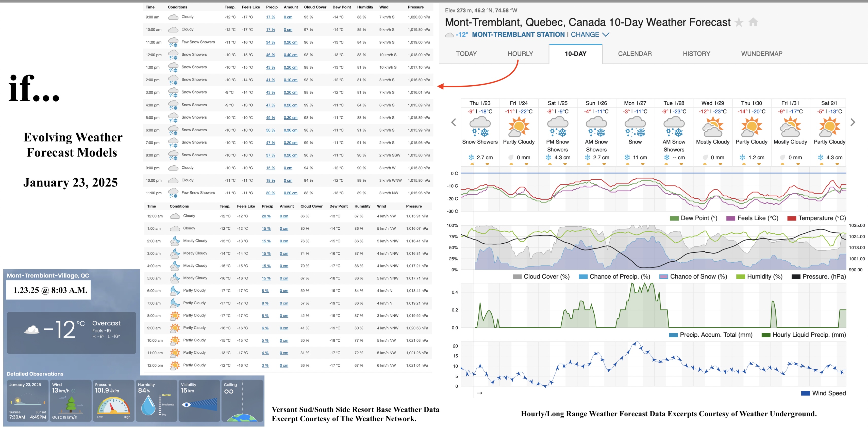Click the Chance of Precip blue legend swatch
Screen dimensions: 868x441
(583, 277)
